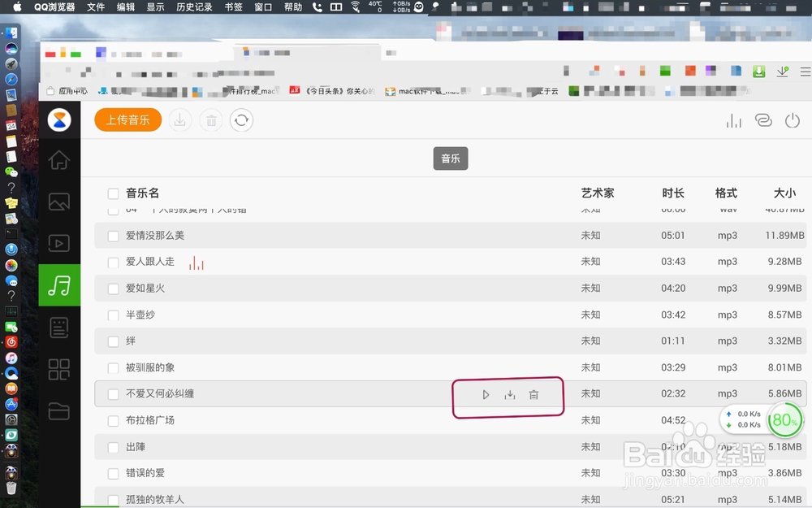The height and width of the screenshot is (508, 812).
Task: Click the playing bars icon next to 爱人跟人走
Action: click(x=197, y=263)
